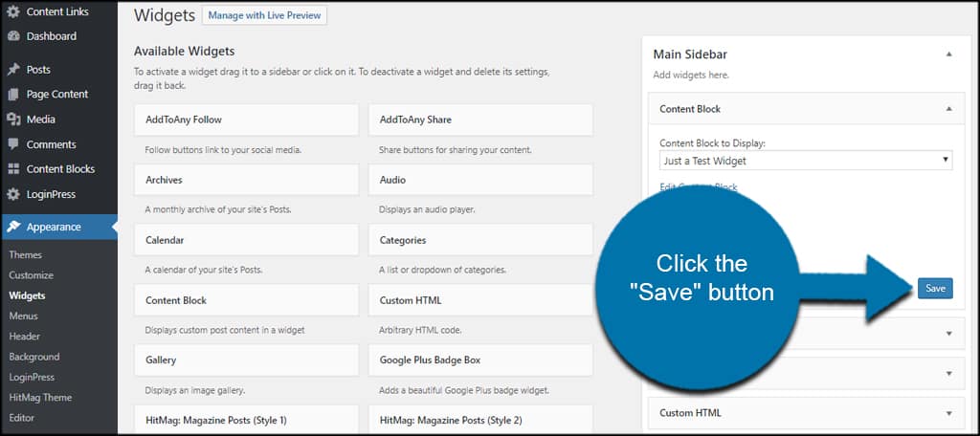The image size is (980, 436).
Task: Collapse the Content Block widget arrow
Action: (x=948, y=109)
